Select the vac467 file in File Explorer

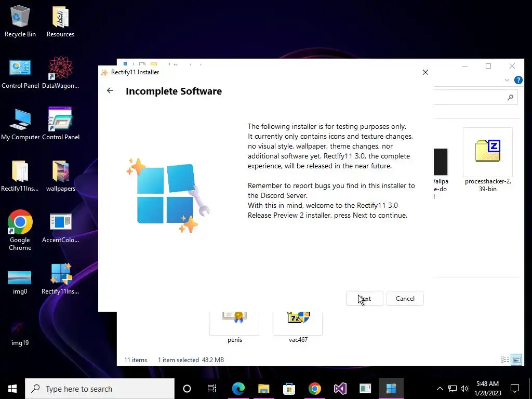coord(298,326)
